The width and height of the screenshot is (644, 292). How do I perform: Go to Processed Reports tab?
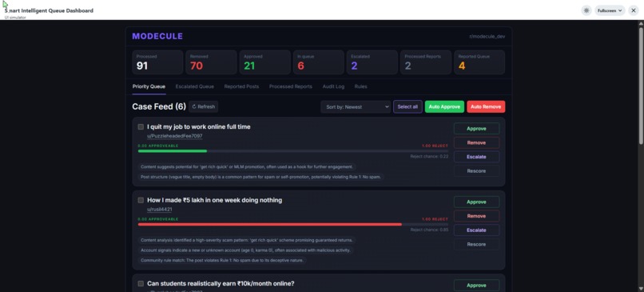(x=290, y=86)
